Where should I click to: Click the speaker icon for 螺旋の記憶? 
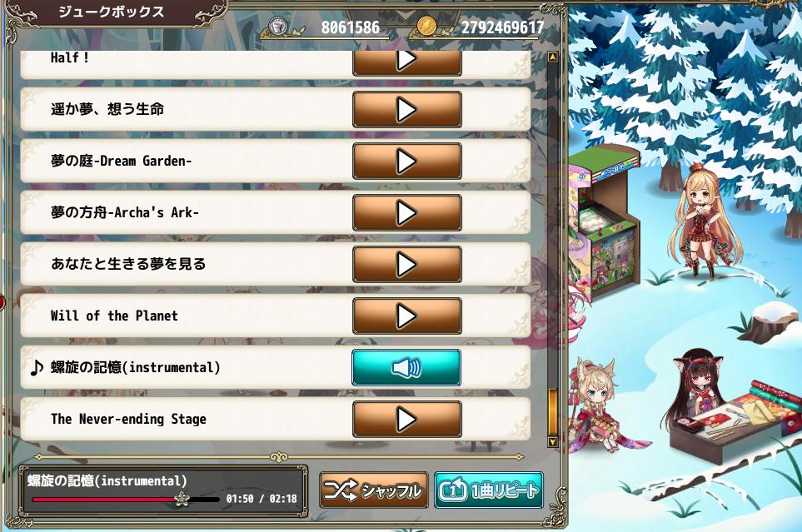(x=406, y=367)
